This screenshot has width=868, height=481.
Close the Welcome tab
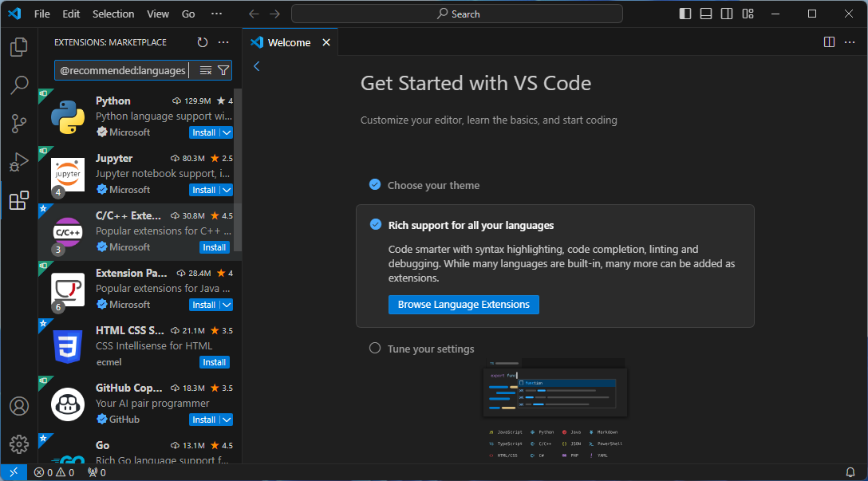point(326,42)
